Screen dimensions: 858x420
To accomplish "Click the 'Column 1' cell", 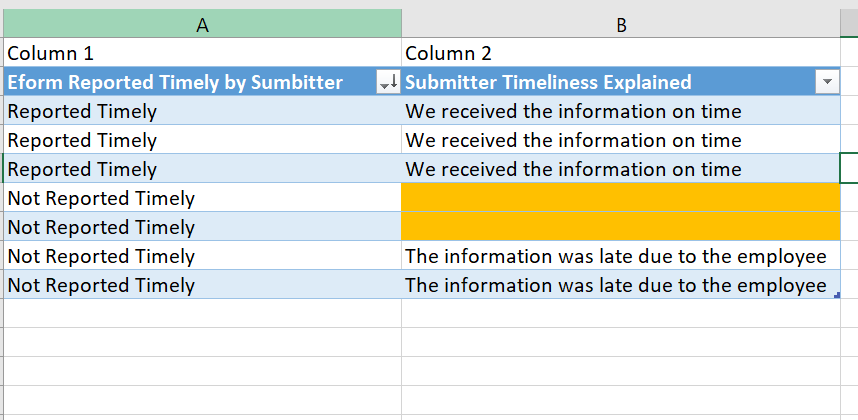I will (x=202, y=53).
